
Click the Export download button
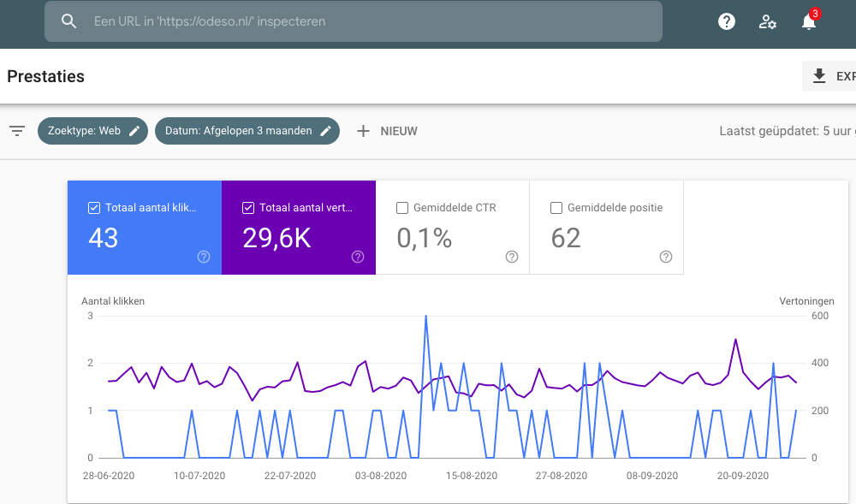[x=829, y=76]
